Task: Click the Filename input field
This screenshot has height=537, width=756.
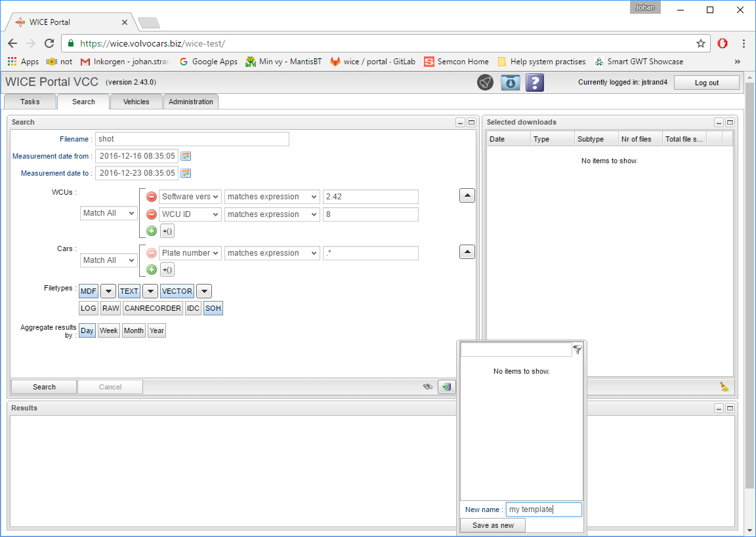Action: [192, 139]
